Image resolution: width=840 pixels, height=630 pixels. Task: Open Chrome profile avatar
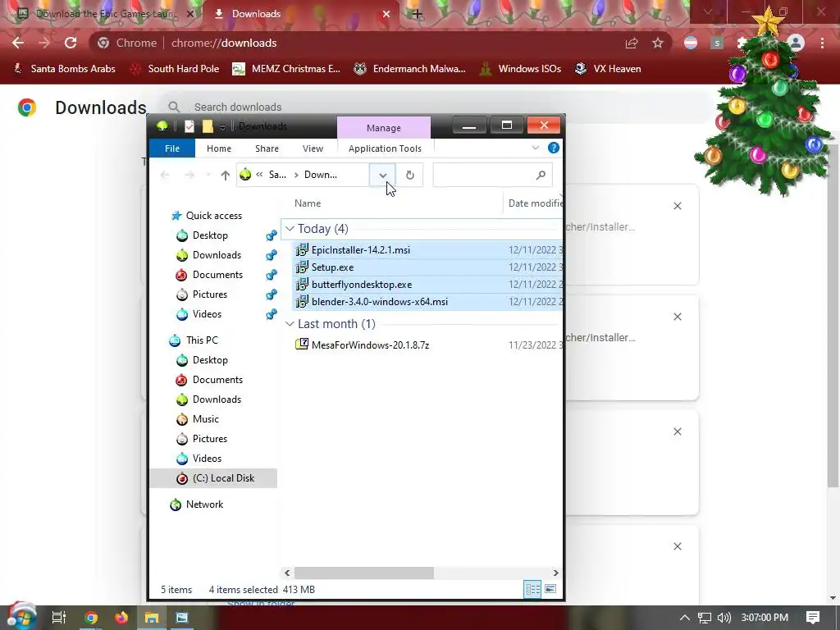pyautogui.click(x=796, y=43)
